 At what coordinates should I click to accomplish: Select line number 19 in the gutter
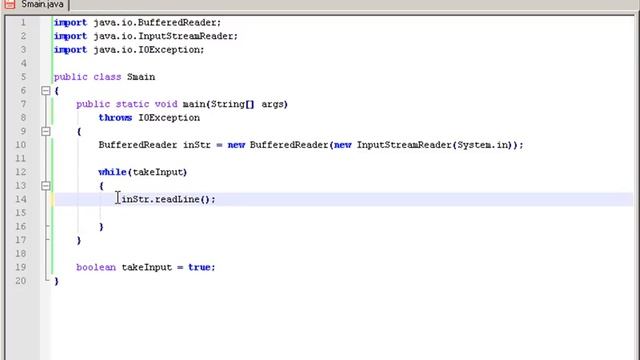pos(21,267)
